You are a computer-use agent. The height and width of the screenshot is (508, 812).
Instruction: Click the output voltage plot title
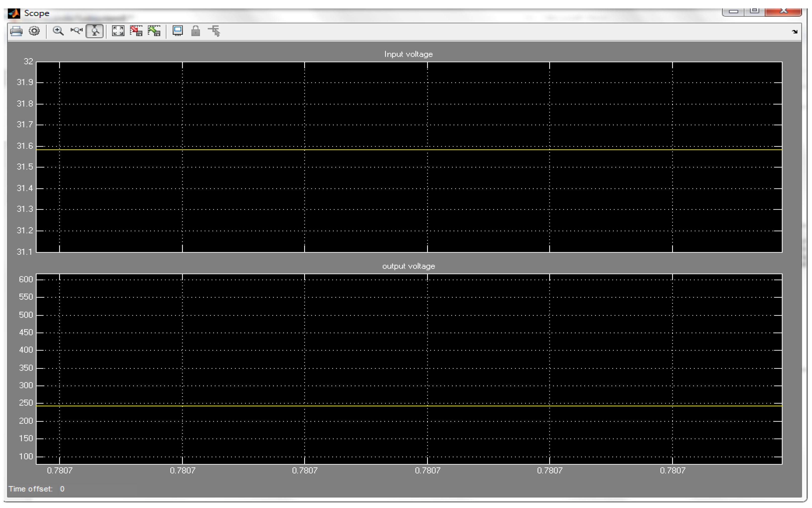408,266
